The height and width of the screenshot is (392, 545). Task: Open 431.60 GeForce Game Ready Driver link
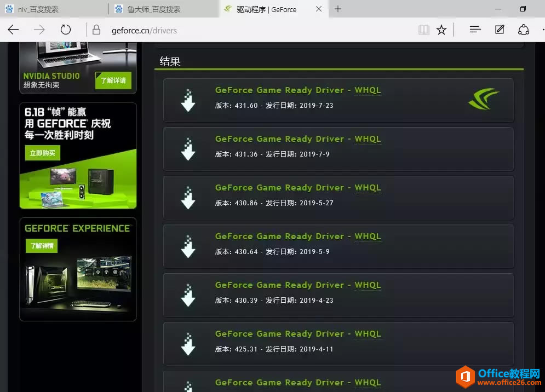(x=298, y=90)
